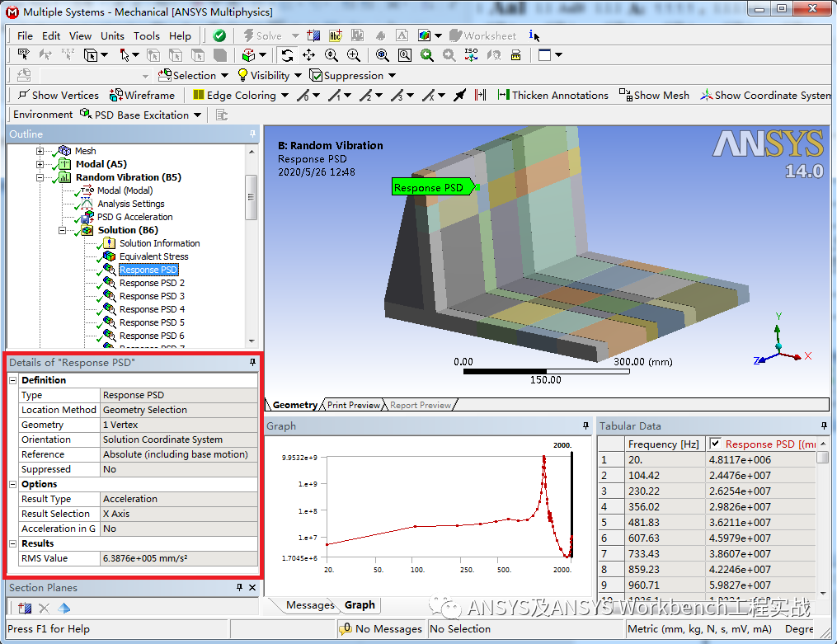Viewport: 837px width, 644px height.
Task: Click the PSD G Acceleration icon
Action: pyautogui.click(x=87, y=217)
